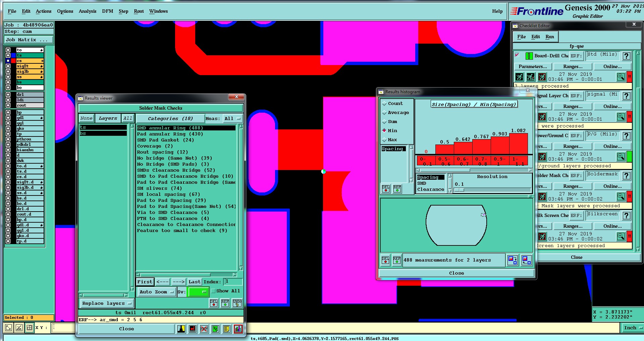The height and width of the screenshot is (341, 644).
Task: Select 'SM slivers (74)' category
Action: 159,188
